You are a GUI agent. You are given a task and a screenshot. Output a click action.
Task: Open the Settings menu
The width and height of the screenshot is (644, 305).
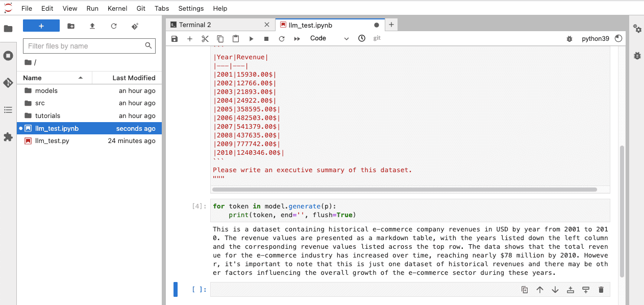pyautogui.click(x=191, y=8)
